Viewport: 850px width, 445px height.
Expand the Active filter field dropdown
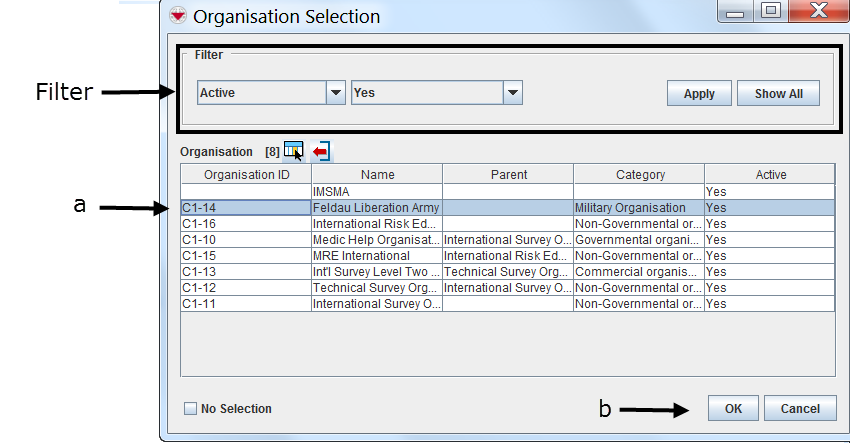(336, 93)
